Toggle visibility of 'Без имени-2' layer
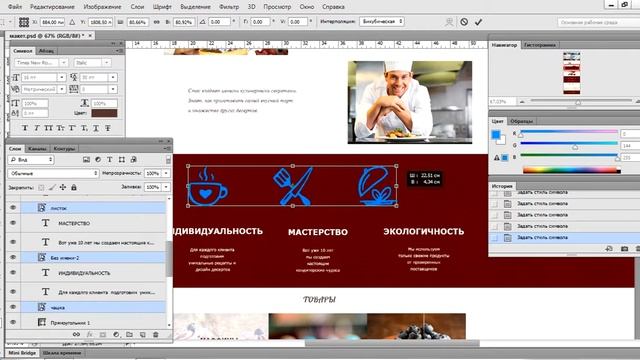Viewport: 640px width, 360px height. click(13, 257)
